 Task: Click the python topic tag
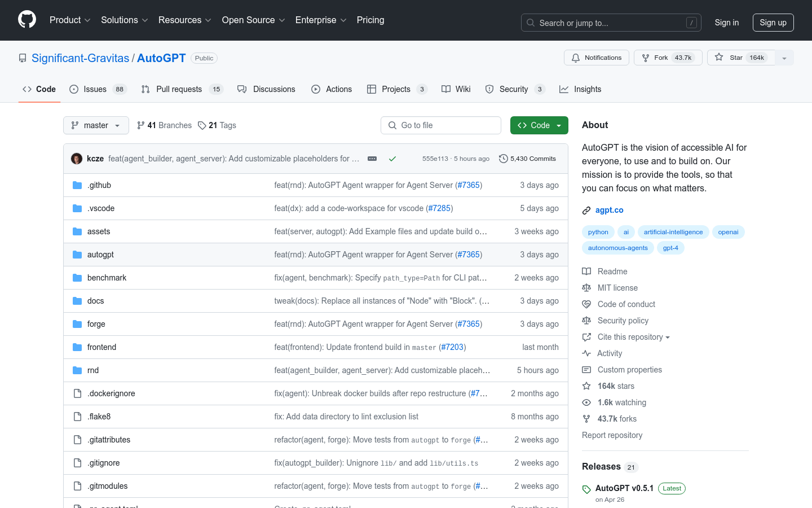tap(598, 232)
